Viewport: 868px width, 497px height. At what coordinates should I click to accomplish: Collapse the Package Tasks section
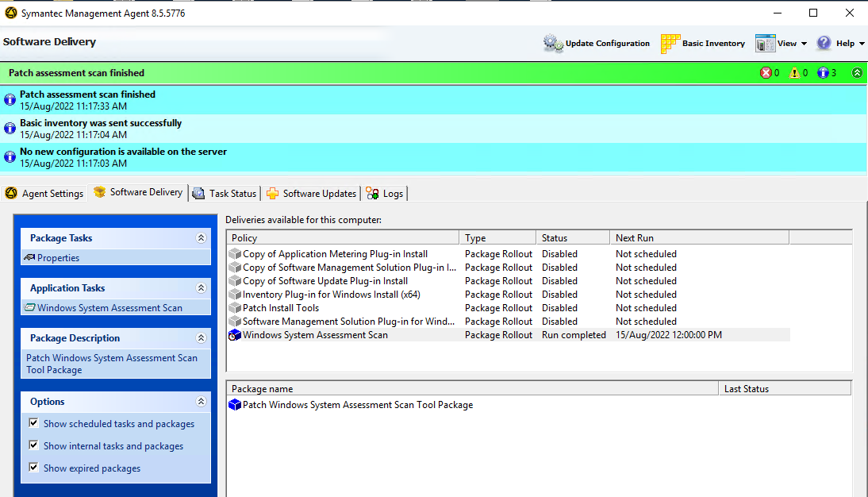point(201,237)
